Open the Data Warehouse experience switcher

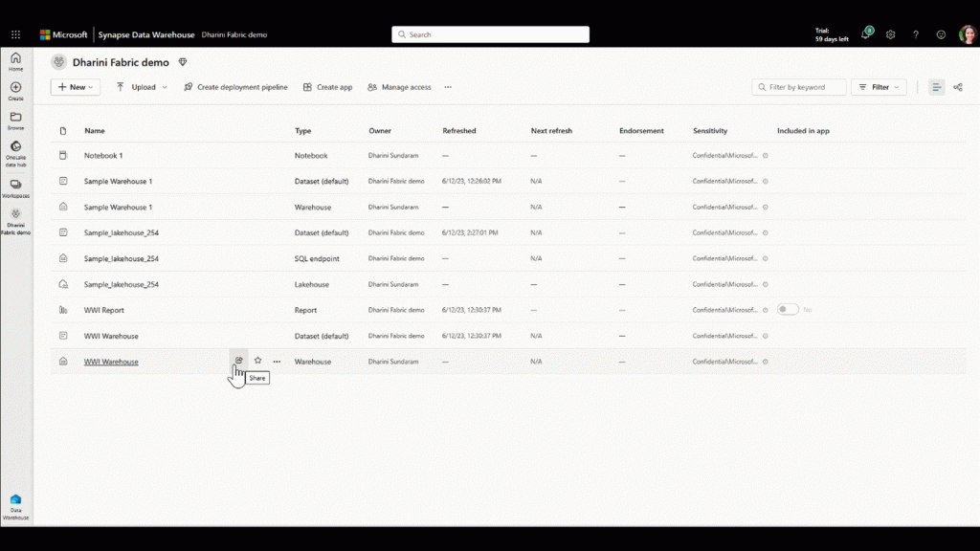point(15,507)
